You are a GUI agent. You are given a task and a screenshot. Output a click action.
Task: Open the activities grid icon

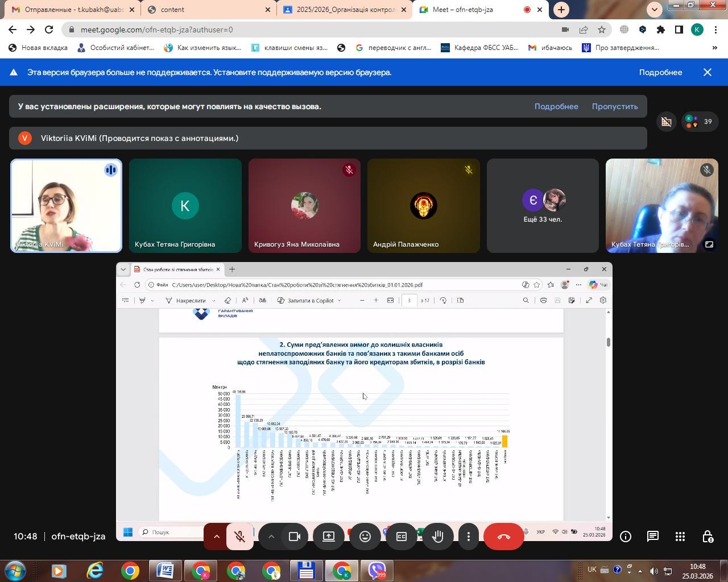tap(680, 537)
